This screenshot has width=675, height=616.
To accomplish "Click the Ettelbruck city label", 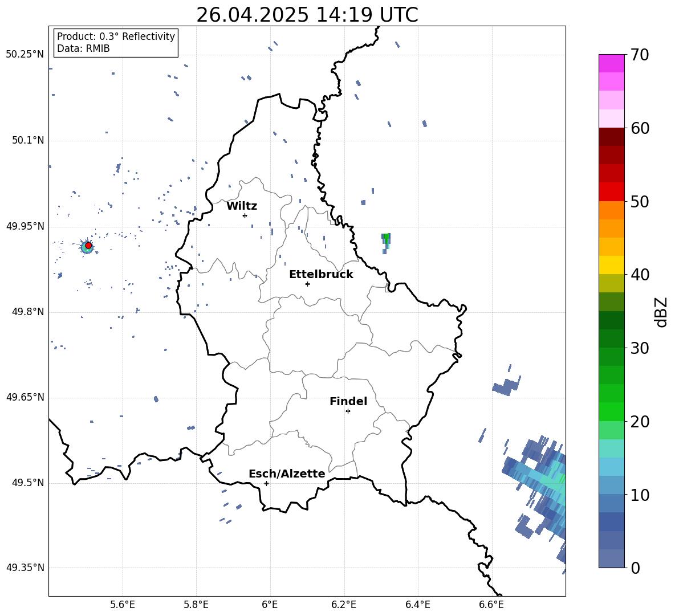I will click(321, 275).
